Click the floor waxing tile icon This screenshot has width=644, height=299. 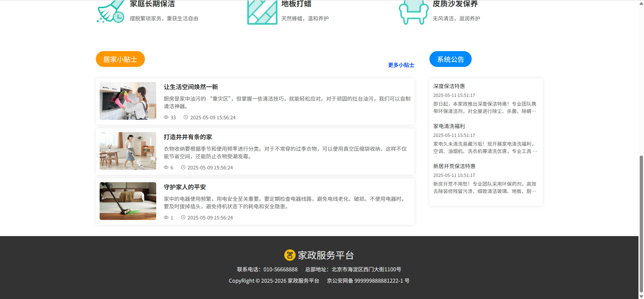pyautogui.click(x=262, y=12)
